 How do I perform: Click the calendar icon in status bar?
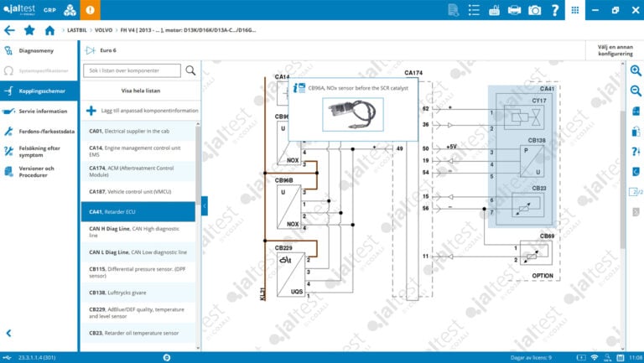[x=621, y=358]
